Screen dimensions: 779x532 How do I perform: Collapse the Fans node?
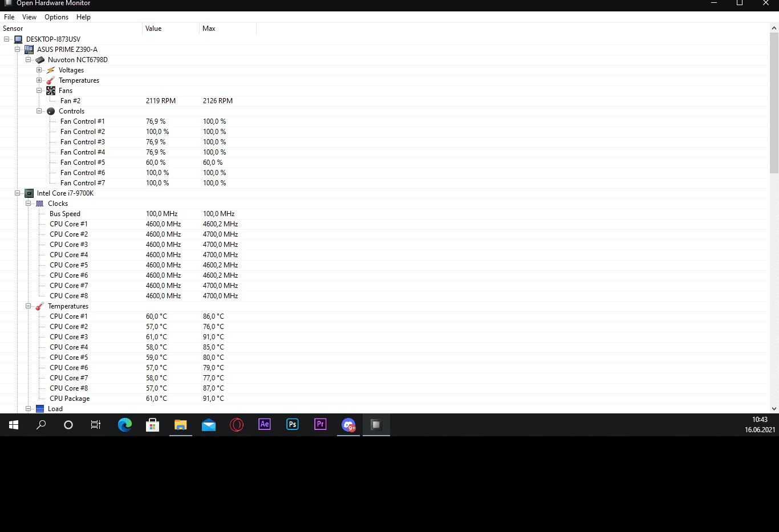[39, 91]
